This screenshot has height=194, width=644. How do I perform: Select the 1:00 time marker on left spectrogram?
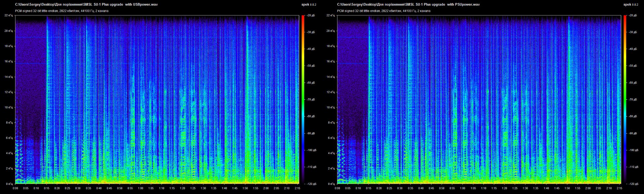point(141,188)
